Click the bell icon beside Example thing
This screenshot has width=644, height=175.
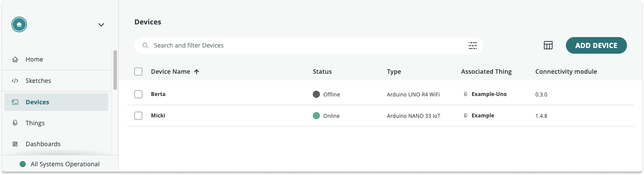[466, 116]
